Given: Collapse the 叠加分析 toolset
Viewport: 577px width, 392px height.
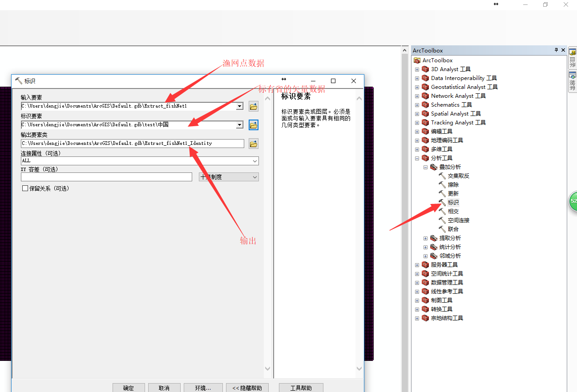Looking at the screenshot, I should (425, 167).
